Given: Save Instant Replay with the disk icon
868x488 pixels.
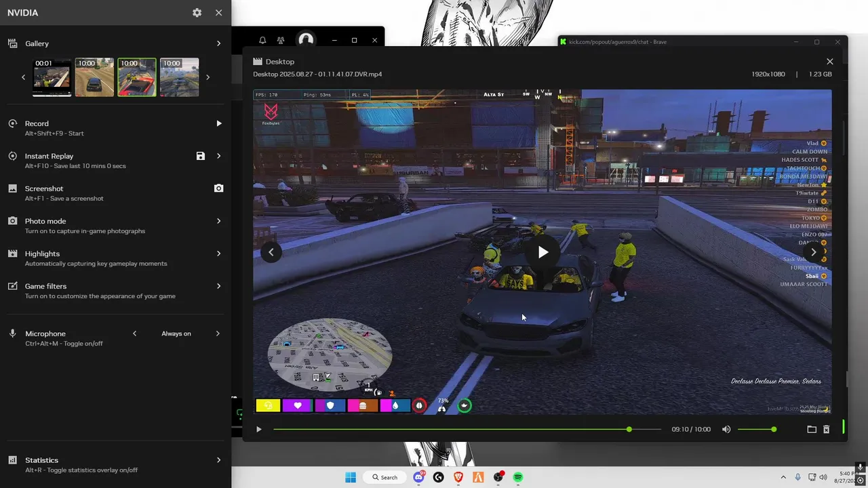Looking at the screenshot, I should [x=201, y=156].
